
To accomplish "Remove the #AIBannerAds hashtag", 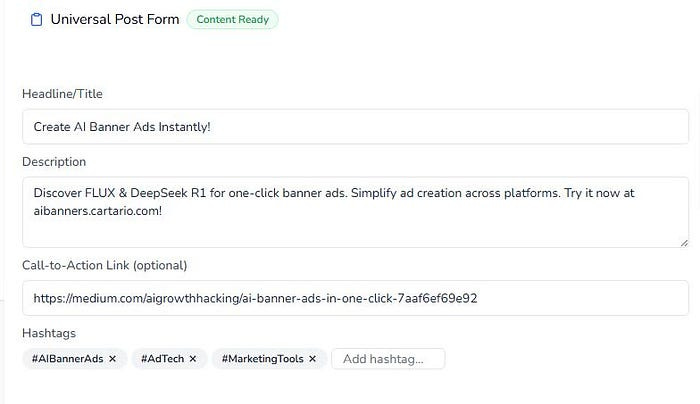I will pos(112,358).
